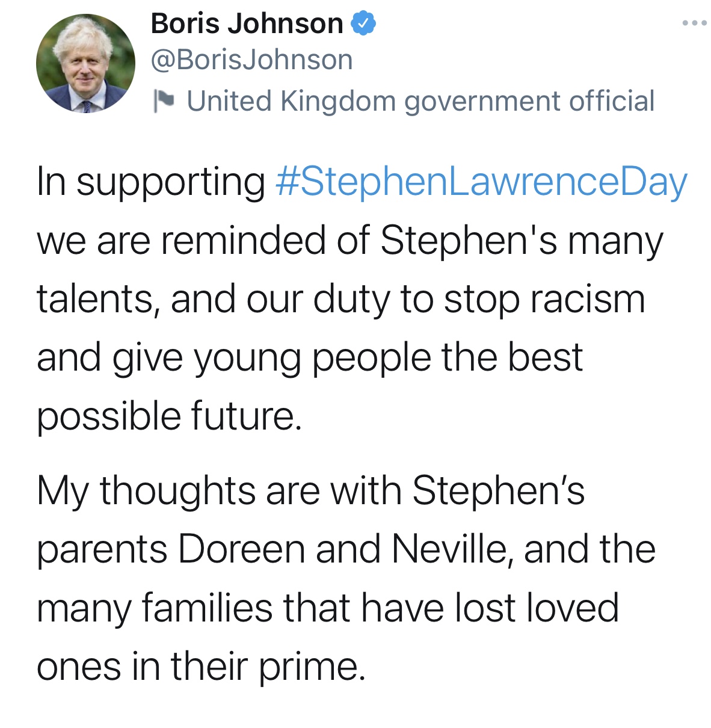The width and height of the screenshot is (711, 728).
Task: Click the flag icon beside government label
Action: coord(164,100)
